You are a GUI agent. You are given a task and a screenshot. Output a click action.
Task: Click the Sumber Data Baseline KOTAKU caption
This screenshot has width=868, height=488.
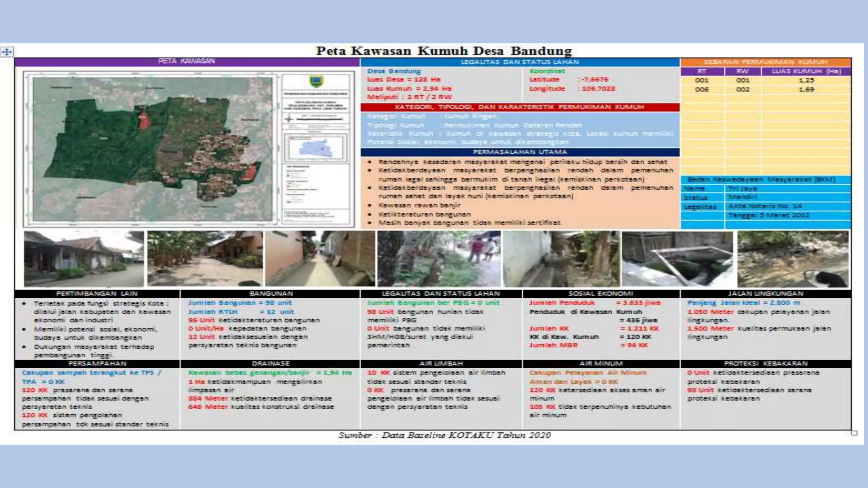444,435
